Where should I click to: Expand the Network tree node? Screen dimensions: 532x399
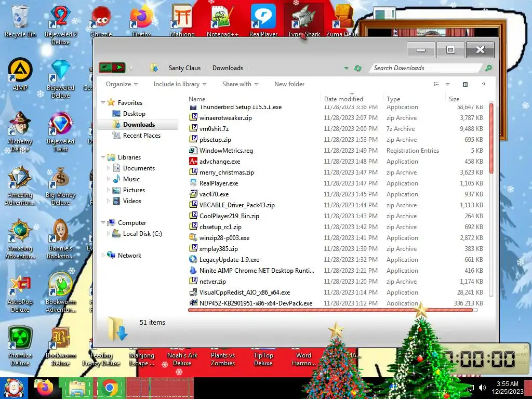point(103,255)
